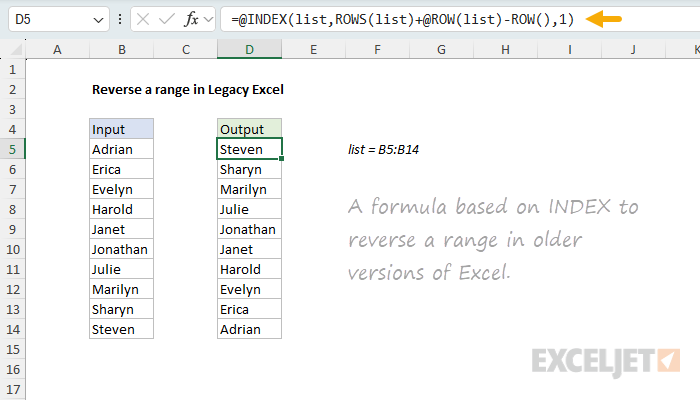Screen dimensions: 700x400
Task: Select row 5 header
Action: [12, 149]
